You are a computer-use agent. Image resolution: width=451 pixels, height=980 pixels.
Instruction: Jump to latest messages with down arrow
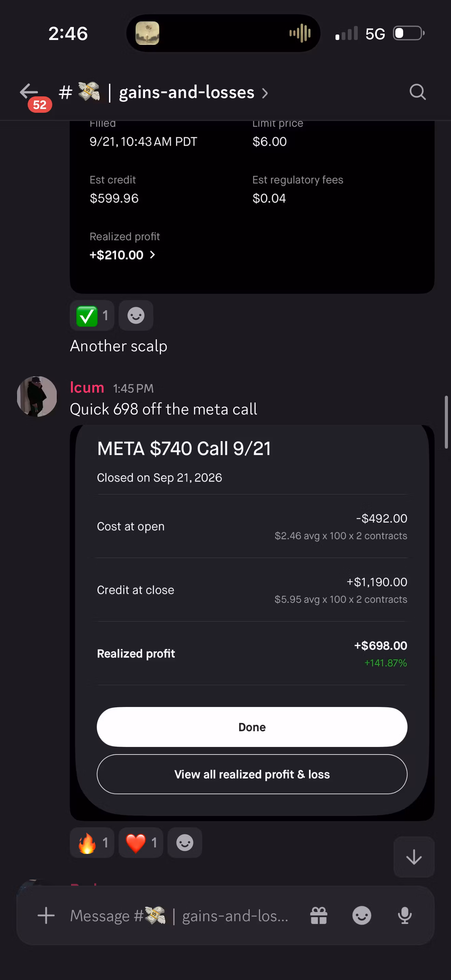414,857
